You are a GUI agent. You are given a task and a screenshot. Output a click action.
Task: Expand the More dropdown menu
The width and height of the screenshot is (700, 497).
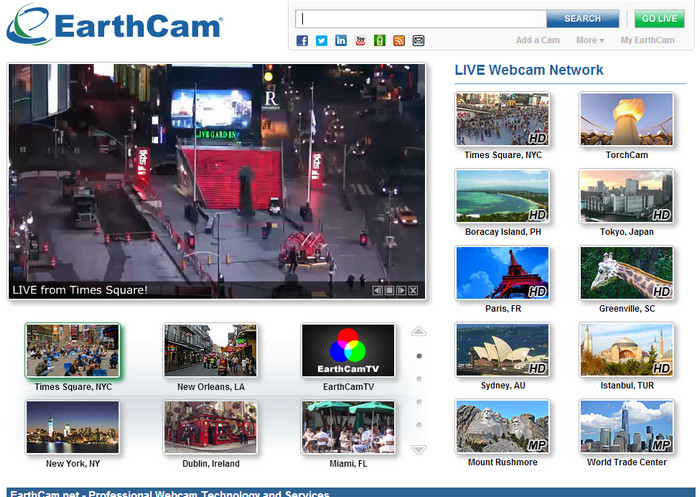(x=590, y=41)
